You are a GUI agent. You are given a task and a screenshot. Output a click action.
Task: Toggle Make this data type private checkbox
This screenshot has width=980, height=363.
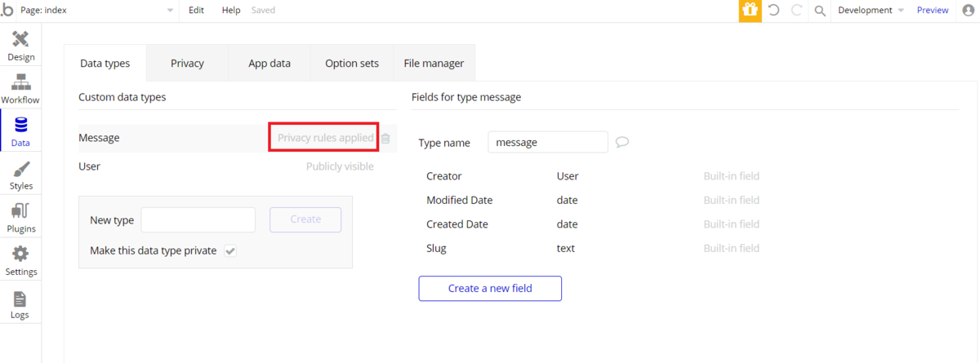(230, 251)
